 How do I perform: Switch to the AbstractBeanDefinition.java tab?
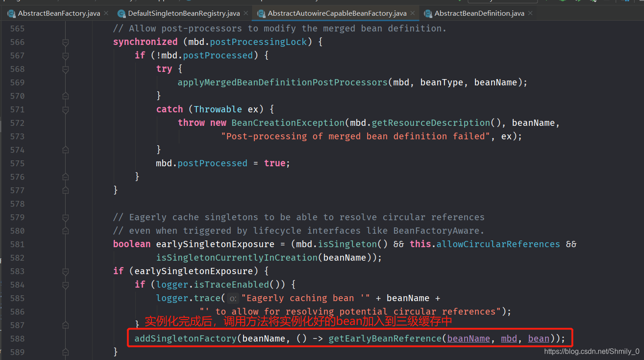pyautogui.click(x=479, y=13)
